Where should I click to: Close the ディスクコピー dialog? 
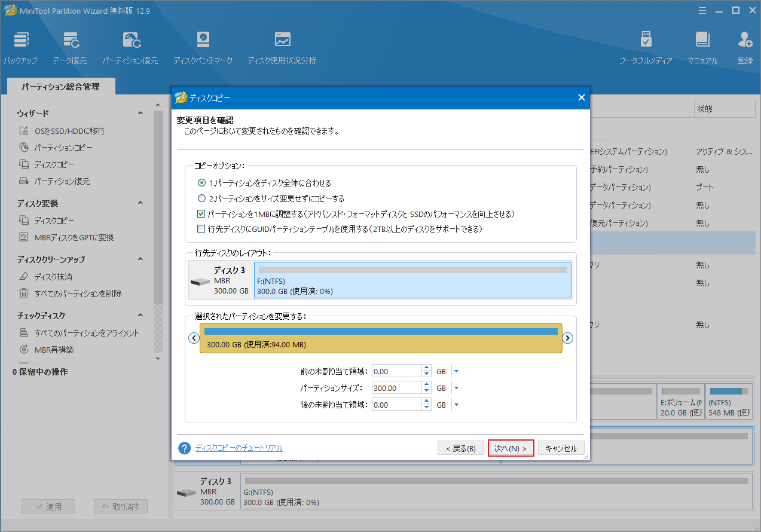pyautogui.click(x=581, y=97)
